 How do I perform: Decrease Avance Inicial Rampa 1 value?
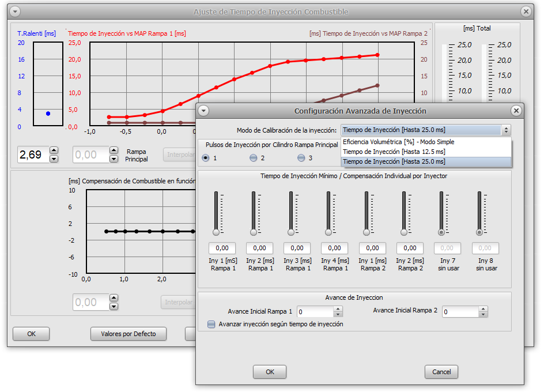point(338,315)
